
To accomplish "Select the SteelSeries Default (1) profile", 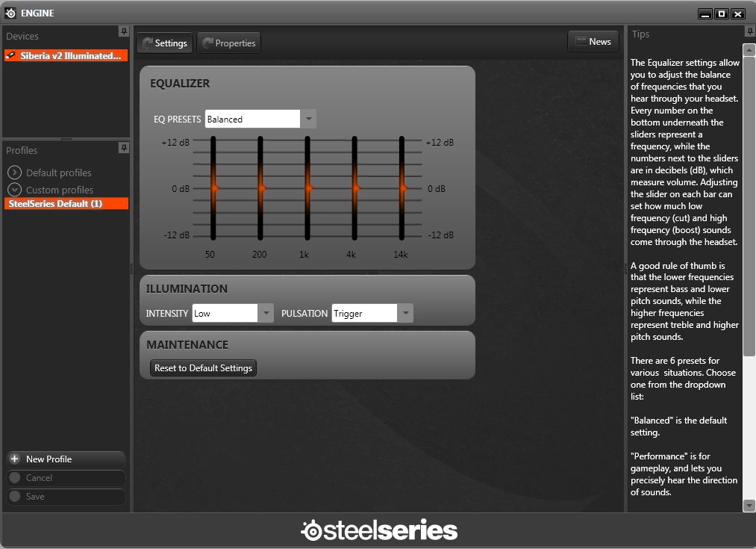I will coord(66,204).
